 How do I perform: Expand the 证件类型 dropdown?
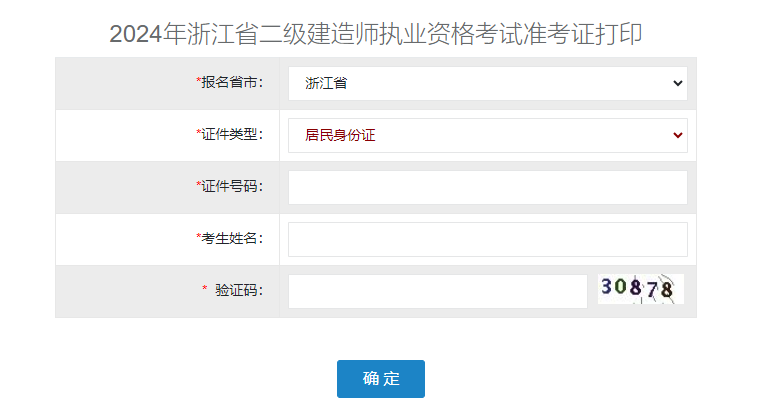tap(487, 135)
